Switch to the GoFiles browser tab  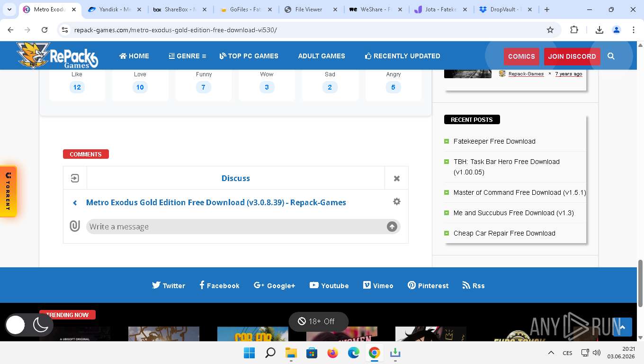tap(245, 9)
